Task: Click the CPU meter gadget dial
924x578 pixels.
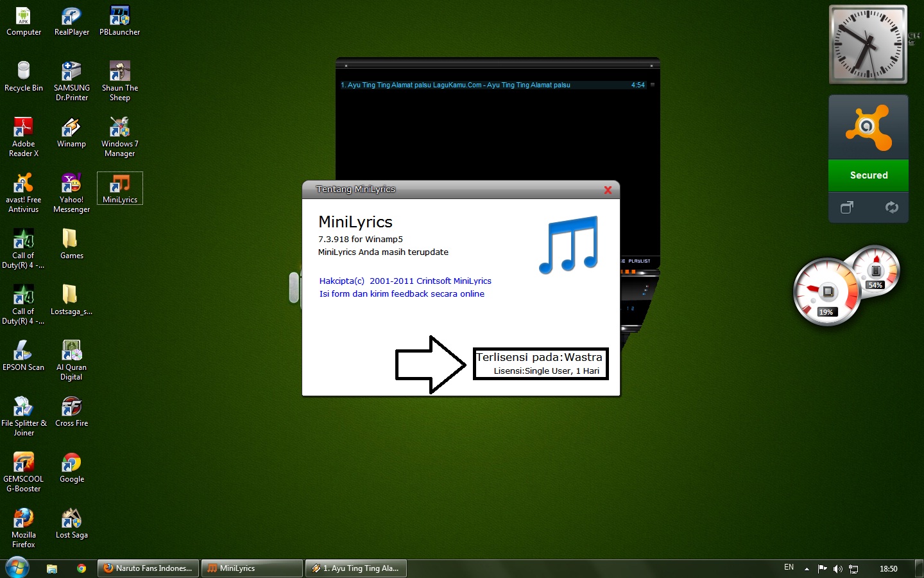Action: [826, 292]
